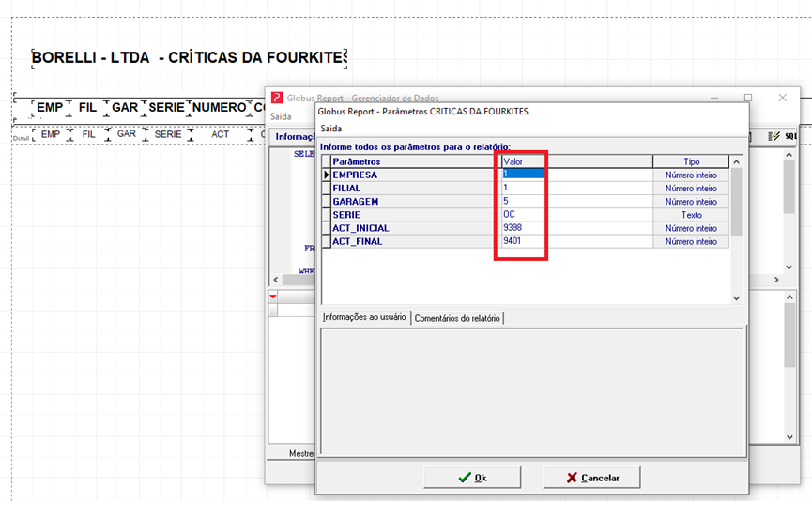Close the Gerenciador de Dados window
Screen dimensions: 812x518
783,98
